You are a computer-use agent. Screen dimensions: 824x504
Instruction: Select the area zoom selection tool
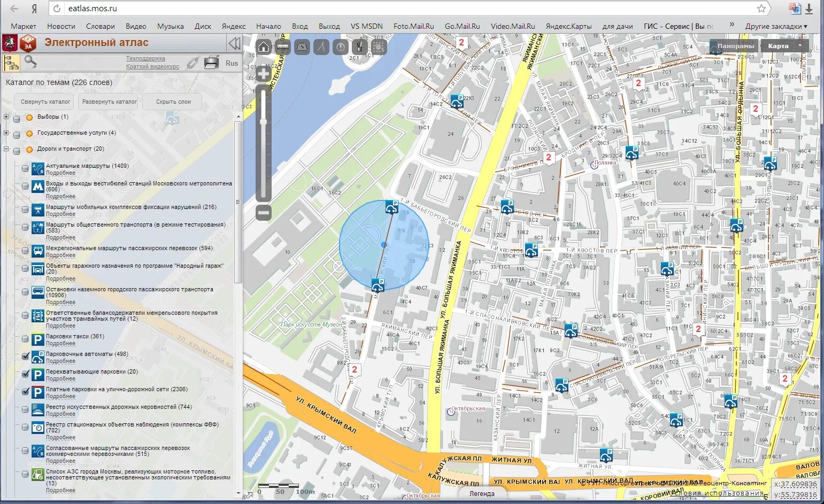[x=379, y=47]
